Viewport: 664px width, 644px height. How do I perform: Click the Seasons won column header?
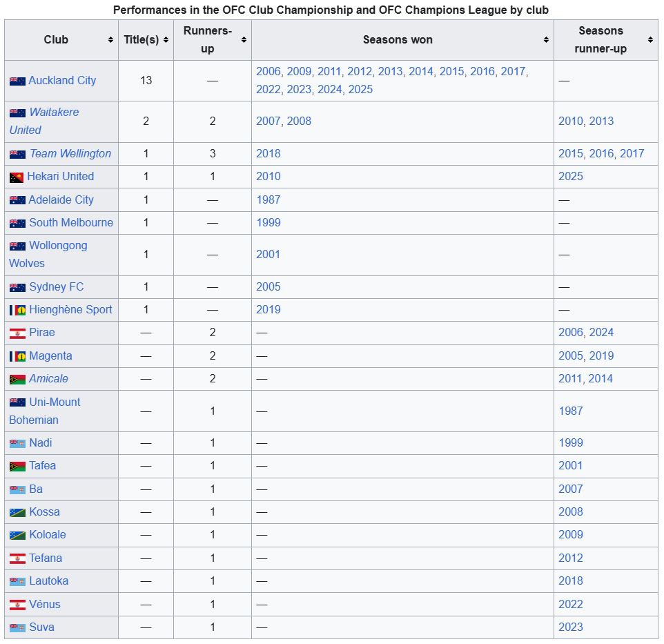(x=402, y=40)
